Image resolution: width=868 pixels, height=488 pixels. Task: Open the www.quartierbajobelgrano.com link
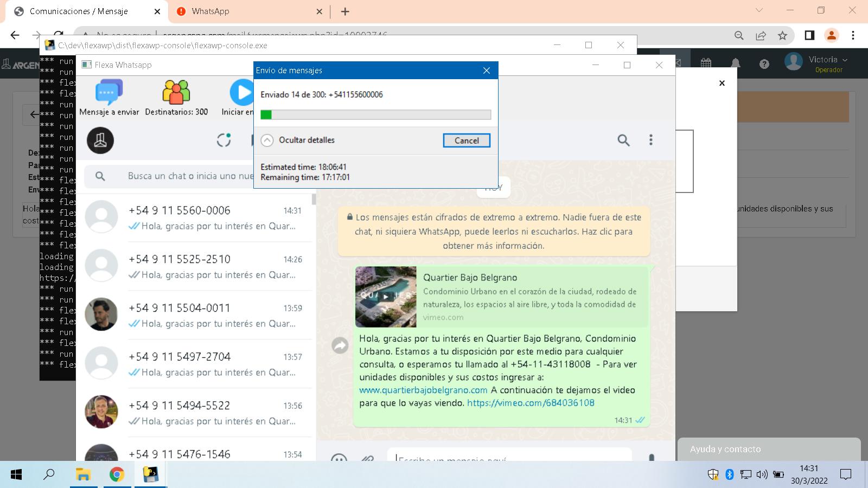click(423, 390)
